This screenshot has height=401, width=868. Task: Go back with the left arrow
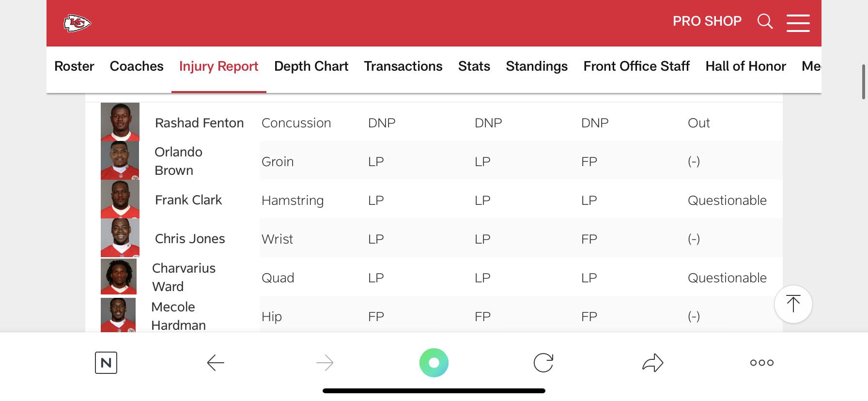coord(216,363)
